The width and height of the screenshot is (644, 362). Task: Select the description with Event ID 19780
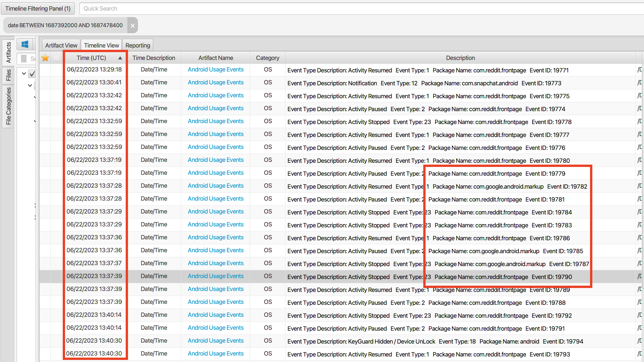coord(429,161)
